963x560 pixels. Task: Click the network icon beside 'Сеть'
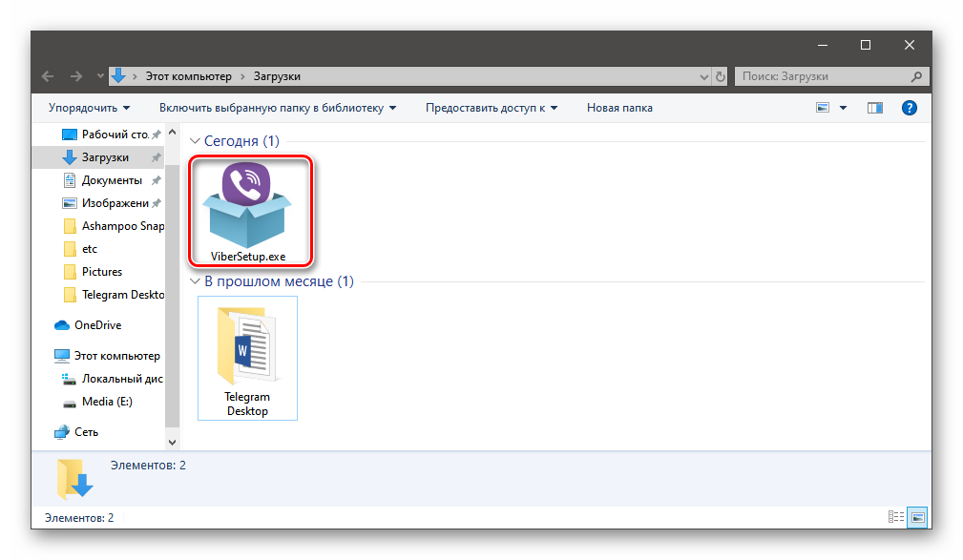pos(62,432)
